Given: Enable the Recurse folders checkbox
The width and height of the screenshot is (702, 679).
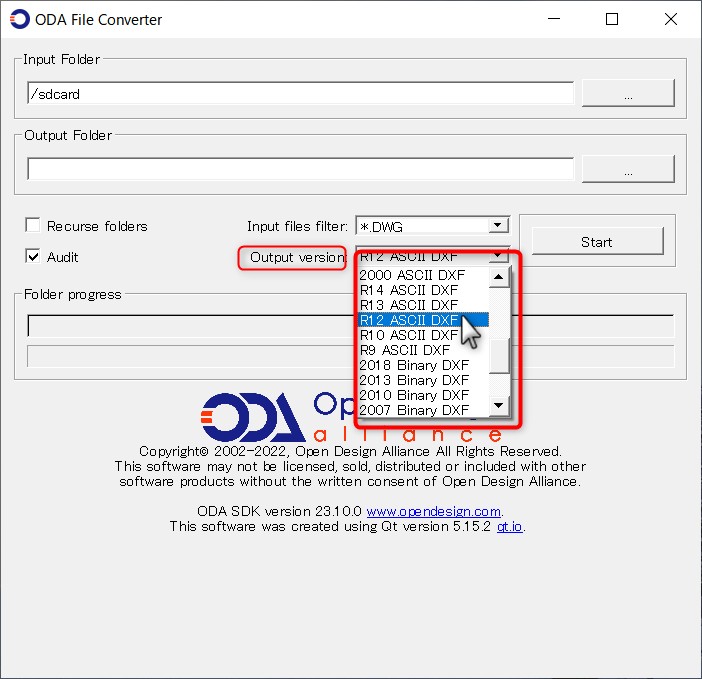Looking at the screenshot, I should [33, 225].
